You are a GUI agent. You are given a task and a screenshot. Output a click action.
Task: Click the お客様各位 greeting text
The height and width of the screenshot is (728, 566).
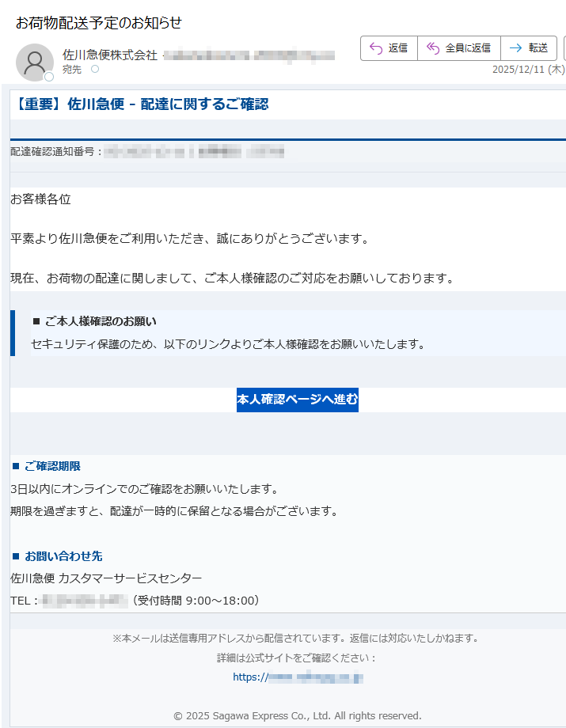[40, 199]
